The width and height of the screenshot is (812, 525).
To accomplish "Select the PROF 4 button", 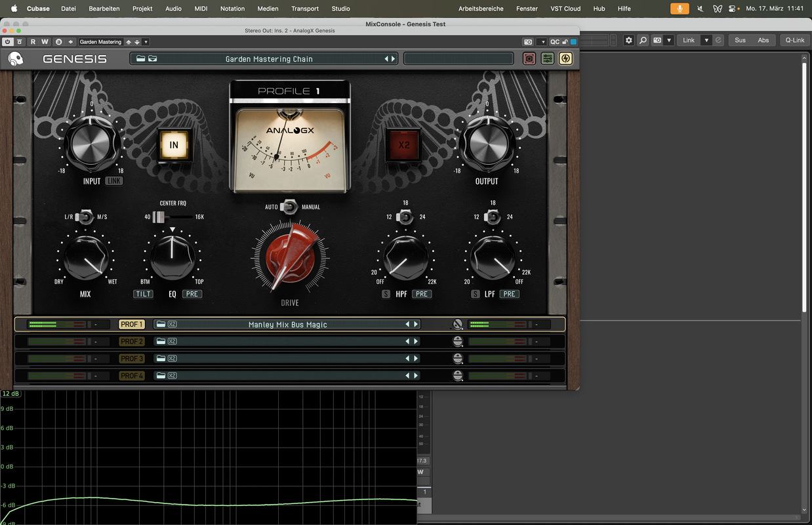I will [131, 375].
